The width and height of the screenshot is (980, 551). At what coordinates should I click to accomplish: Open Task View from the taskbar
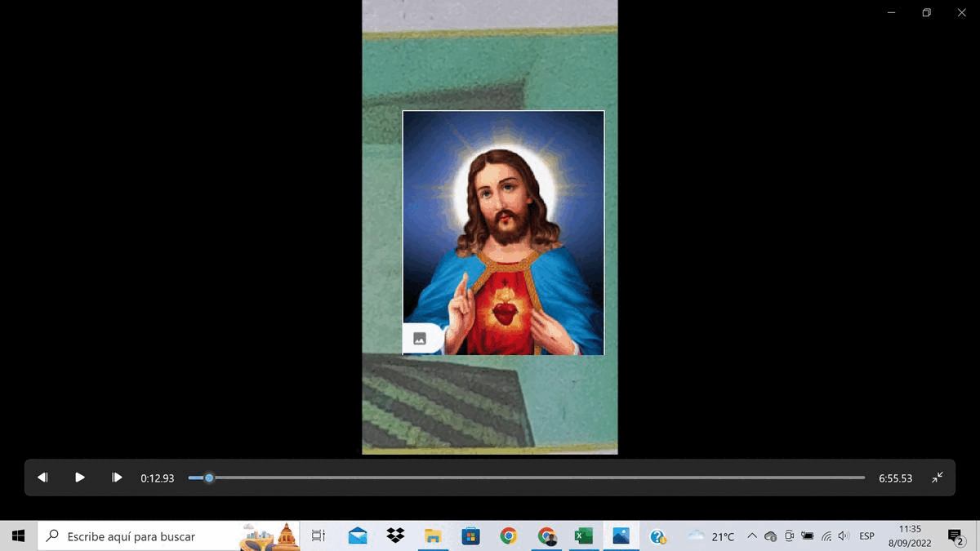click(x=318, y=536)
